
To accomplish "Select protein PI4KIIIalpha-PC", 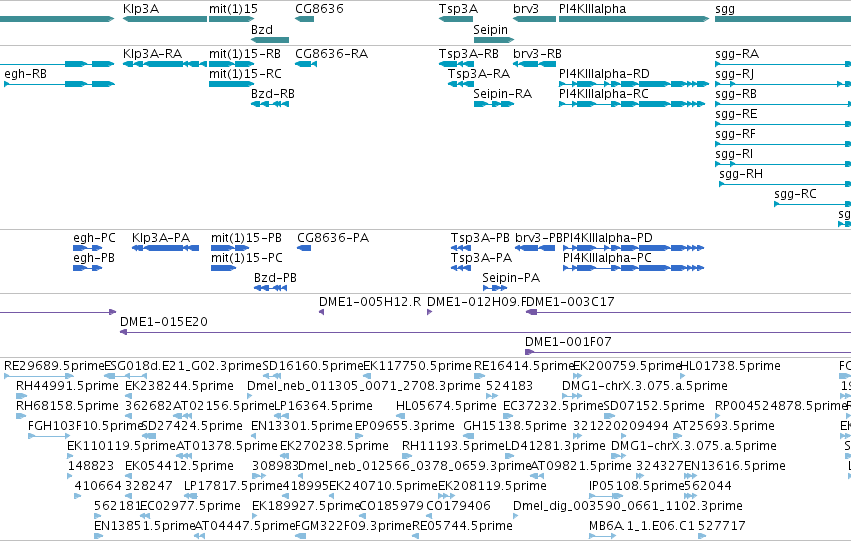I will (633, 268).
